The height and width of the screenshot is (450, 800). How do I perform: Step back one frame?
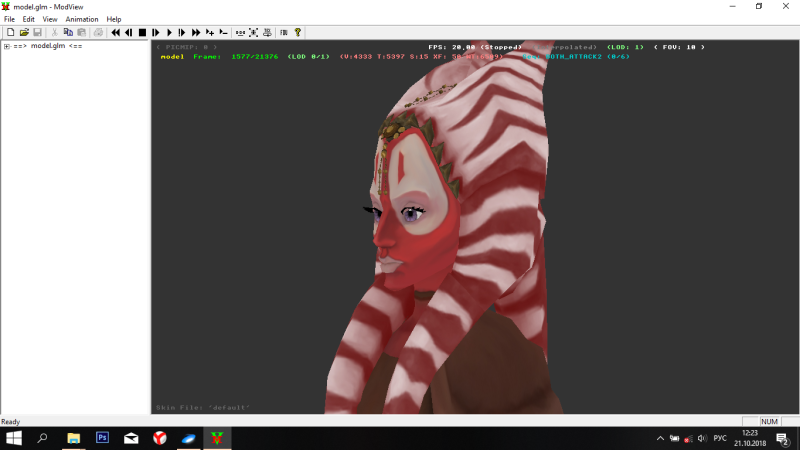[x=129, y=32]
